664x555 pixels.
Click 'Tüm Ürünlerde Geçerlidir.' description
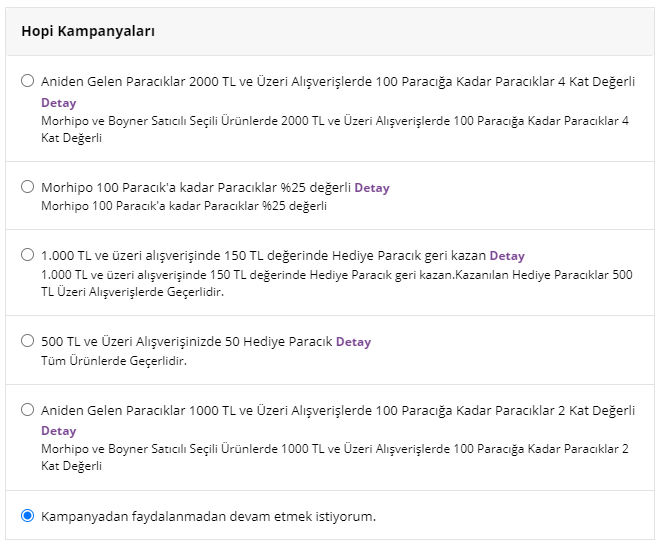click(x=114, y=361)
